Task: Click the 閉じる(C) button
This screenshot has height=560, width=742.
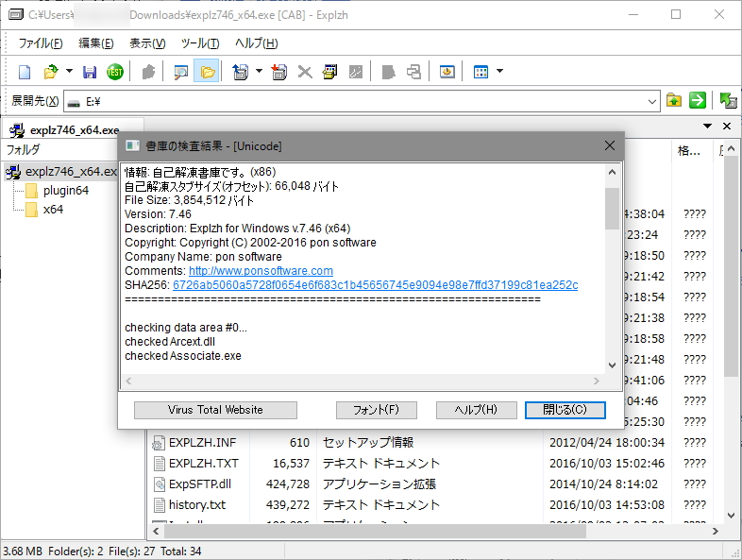Action: (x=565, y=410)
